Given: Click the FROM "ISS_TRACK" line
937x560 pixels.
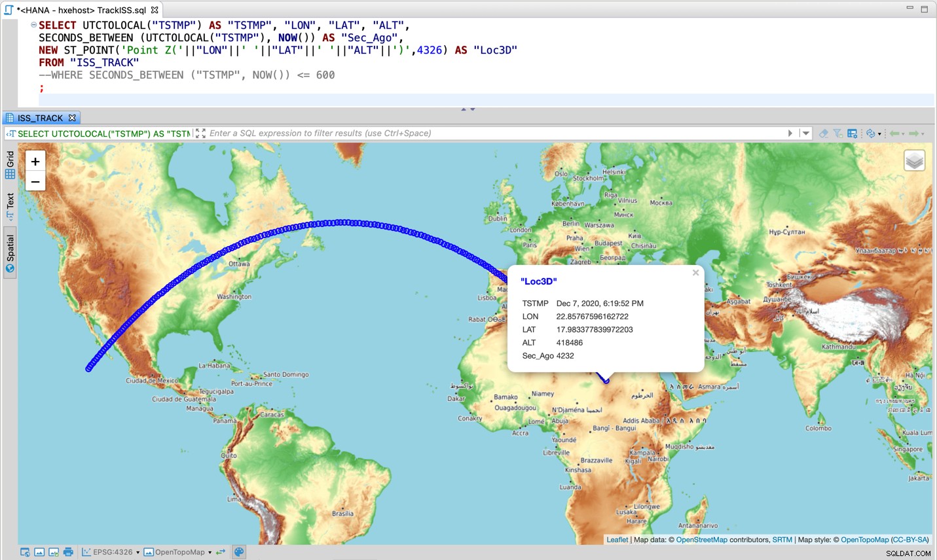Looking at the screenshot, I should pyautogui.click(x=88, y=63).
